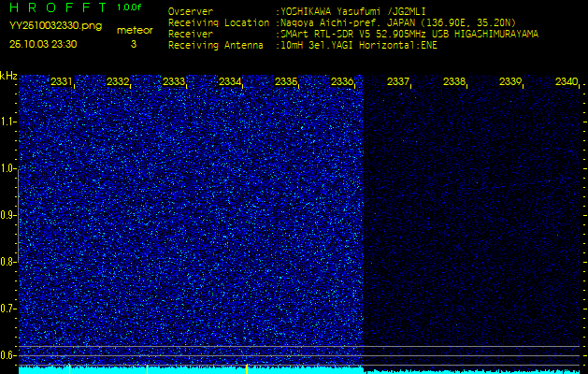Click the observer name YOSHIKAWA Yasufumi /JG2MLI

[352, 11]
